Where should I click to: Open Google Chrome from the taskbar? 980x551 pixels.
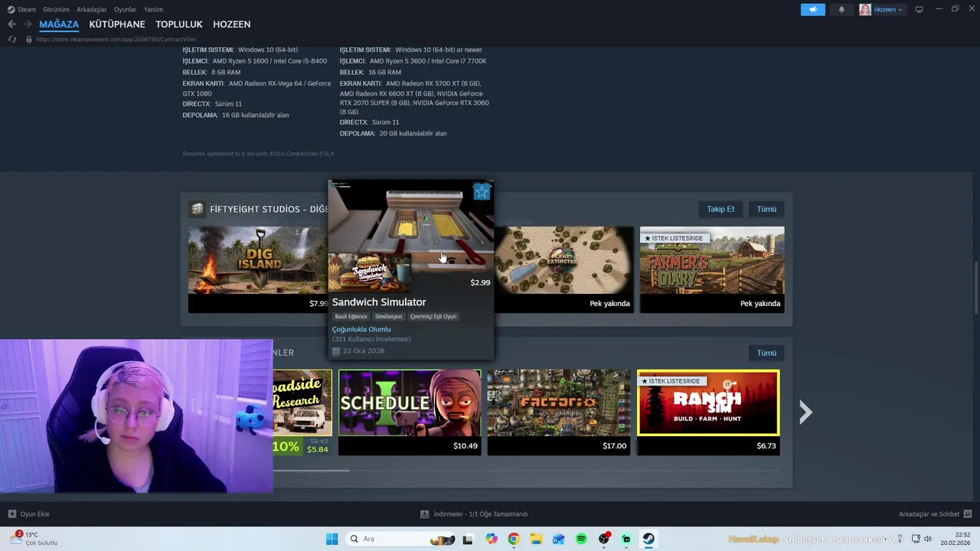(x=514, y=539)
